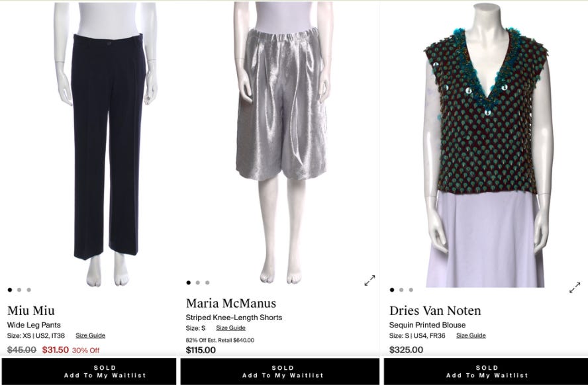
Task: Expand the Dries Van Noten blouse image
Action: coord(575,288)
